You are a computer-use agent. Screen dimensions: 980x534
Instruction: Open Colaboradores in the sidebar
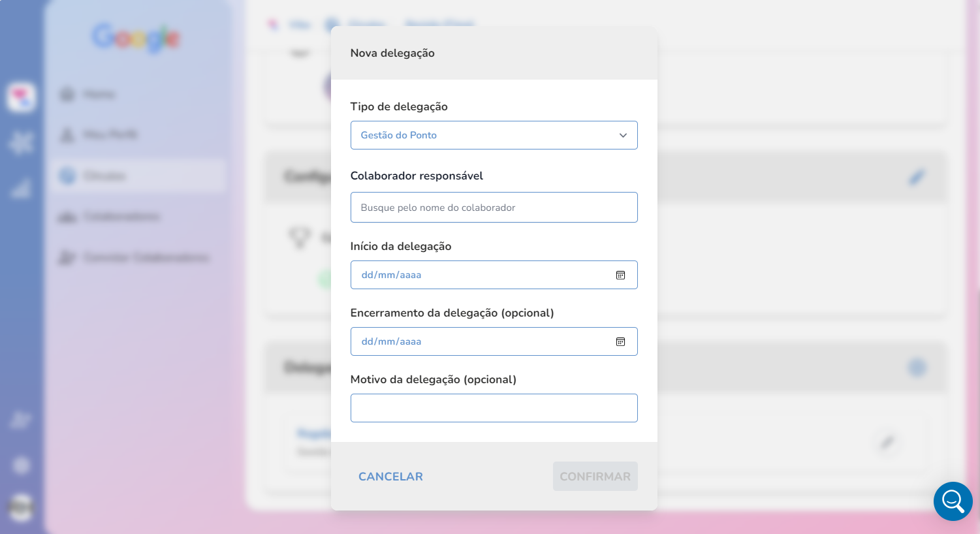tap(110, 217)
